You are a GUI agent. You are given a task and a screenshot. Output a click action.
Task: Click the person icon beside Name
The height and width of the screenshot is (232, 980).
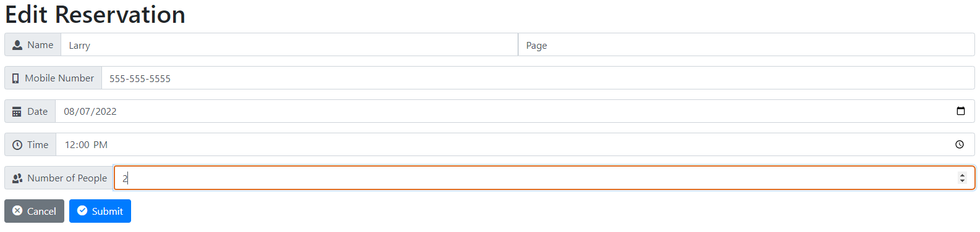(17, 45)
